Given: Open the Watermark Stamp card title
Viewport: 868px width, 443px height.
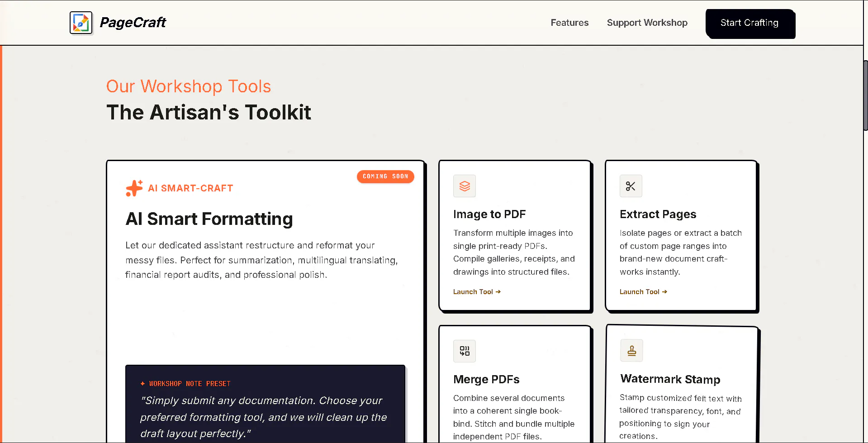Looking at the screenshot, I should pyautogui.click(x=670, y=379).
